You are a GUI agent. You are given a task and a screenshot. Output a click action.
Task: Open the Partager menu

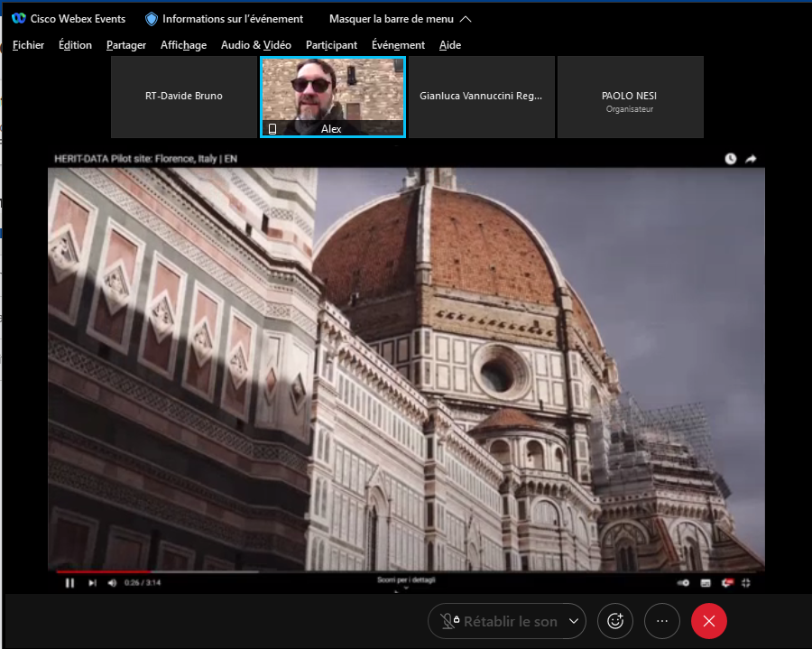pyautogui.click(x=125, y=45)
